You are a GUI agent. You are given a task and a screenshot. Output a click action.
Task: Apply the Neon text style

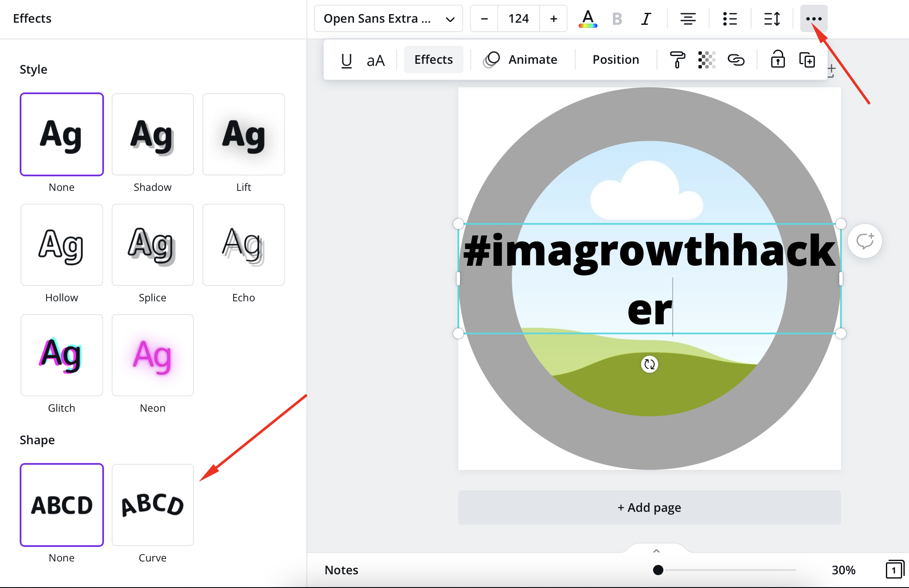[153, 355]
